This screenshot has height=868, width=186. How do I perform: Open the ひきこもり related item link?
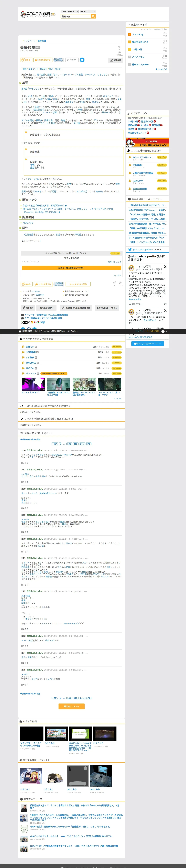click(x=28, y=223)
